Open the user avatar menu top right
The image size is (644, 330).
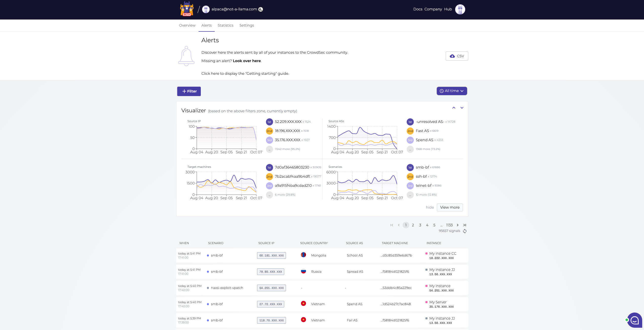[x=460, y=9]
